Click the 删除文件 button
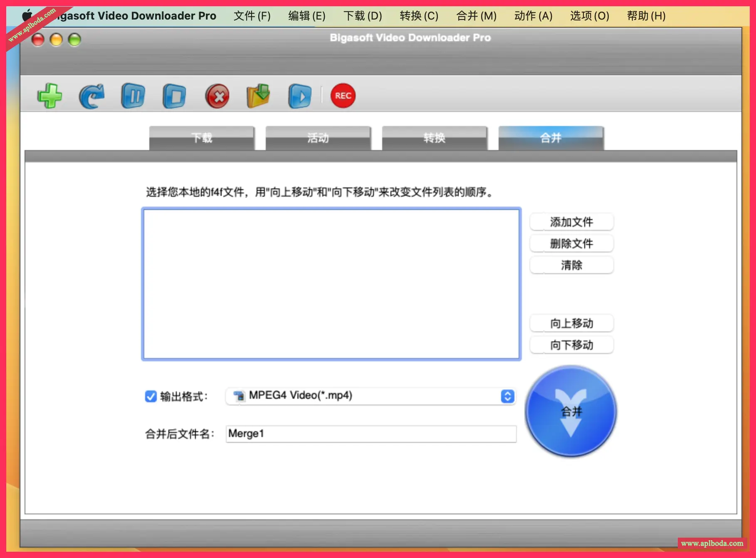 click(x=571, y=244)
